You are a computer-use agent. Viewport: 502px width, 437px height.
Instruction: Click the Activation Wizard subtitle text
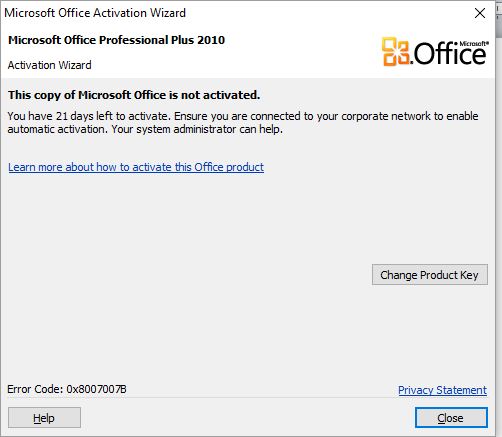[x=49, y=65]
